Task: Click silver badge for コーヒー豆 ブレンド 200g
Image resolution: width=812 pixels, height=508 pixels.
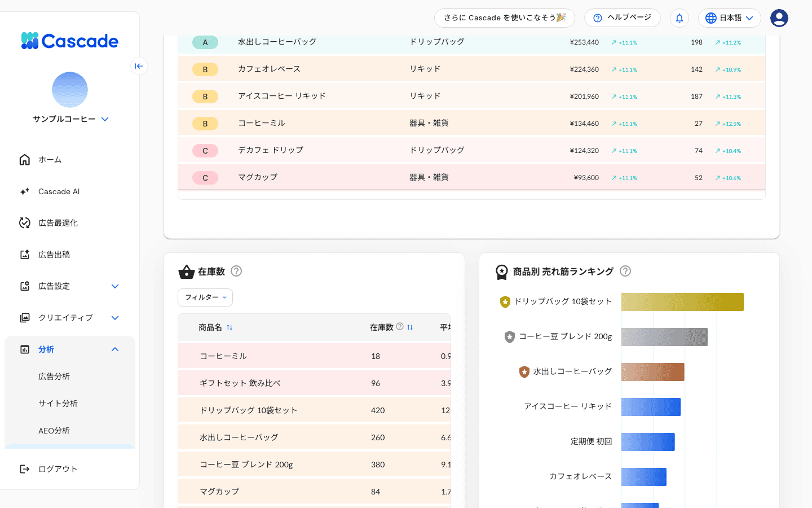Action: click(x=510, y=337)
